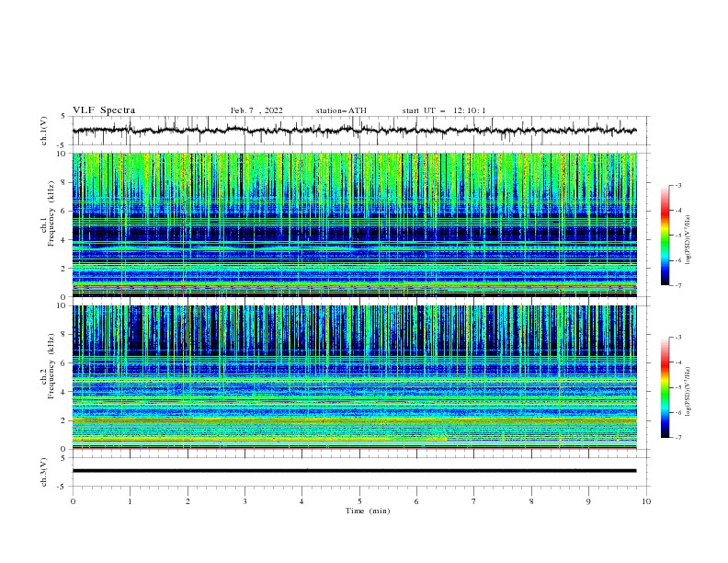Click the "8" kHz tick of ch.2 spectrogram

coord(65,335)
